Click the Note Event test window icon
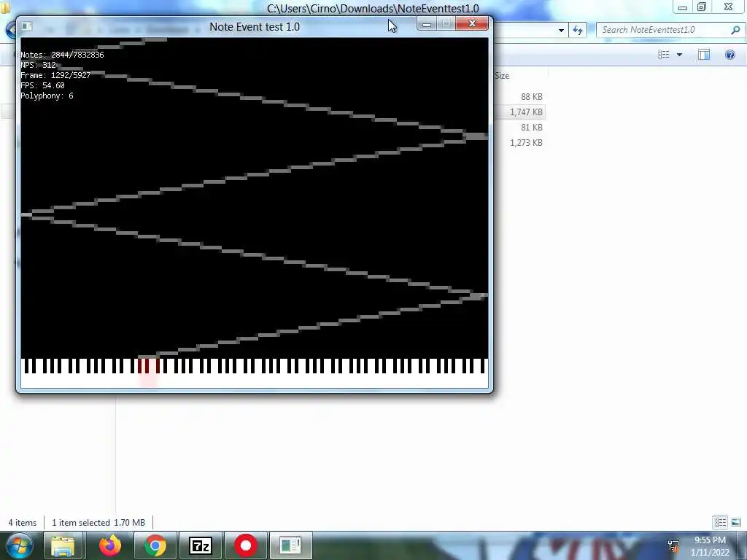 (x=27, y=26)
